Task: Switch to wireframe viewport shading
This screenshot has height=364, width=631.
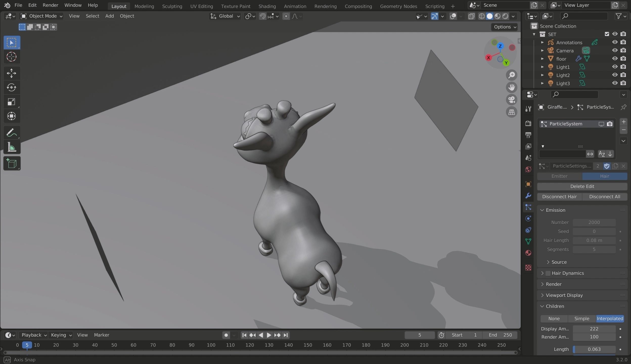Action: (482, 16)
